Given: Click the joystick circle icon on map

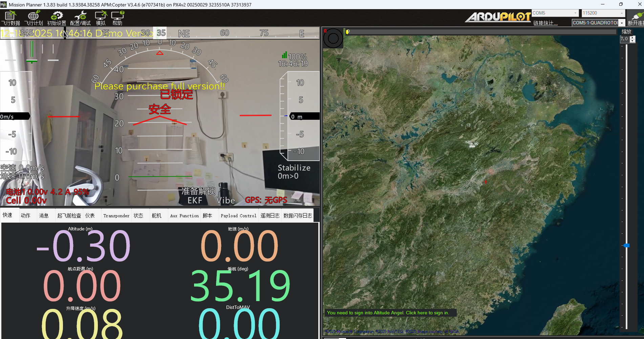Looking at the screenshot, I should (x=333, y=38).
